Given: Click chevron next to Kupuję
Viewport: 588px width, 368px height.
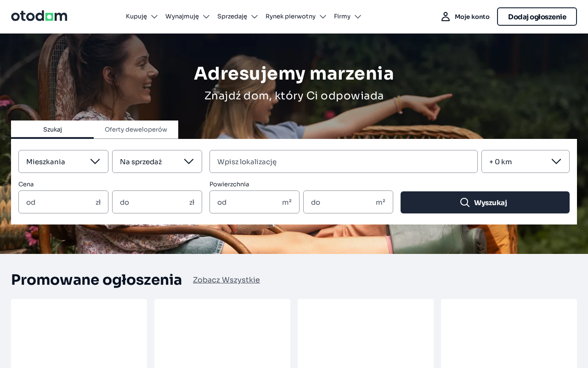Looking at the screenshot, I should [x=154, y=17].
